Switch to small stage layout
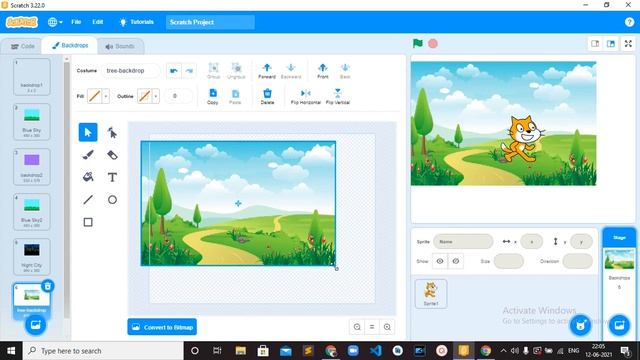This screenshot has width=640, height=360. pos(595,44)
